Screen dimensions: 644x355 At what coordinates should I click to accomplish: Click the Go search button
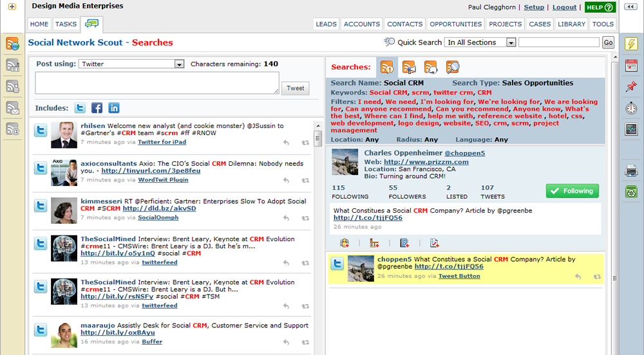pos(609,42)
